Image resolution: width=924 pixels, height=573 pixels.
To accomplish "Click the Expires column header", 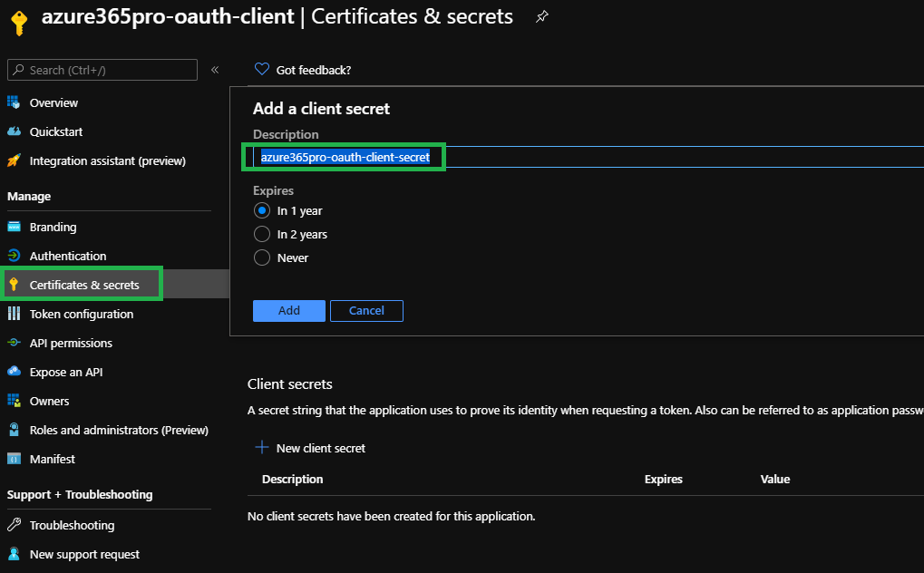I will [x=663, y=480].
